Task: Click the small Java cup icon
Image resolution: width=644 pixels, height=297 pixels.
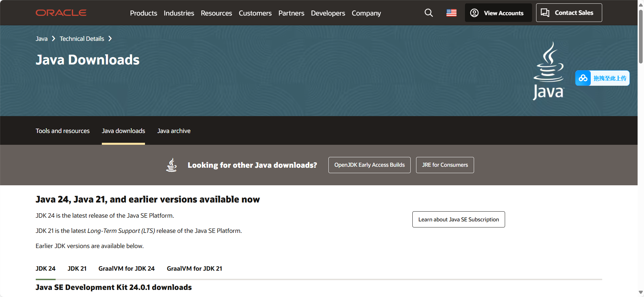Action: pos(172,165)
